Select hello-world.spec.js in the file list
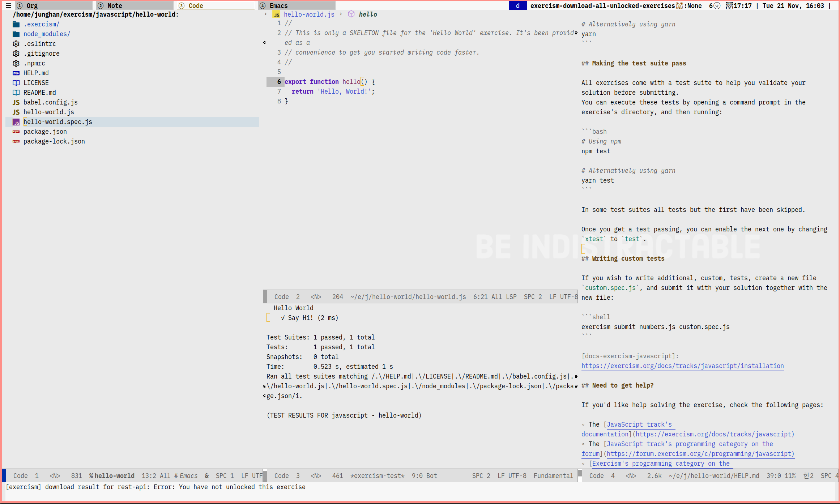Image resolution: width=840 pixels, height=504 pixels. (58, 122)
